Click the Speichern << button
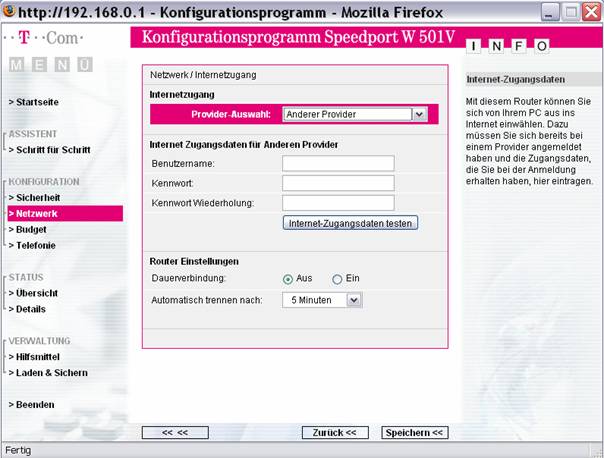 [x=414, y=433]
